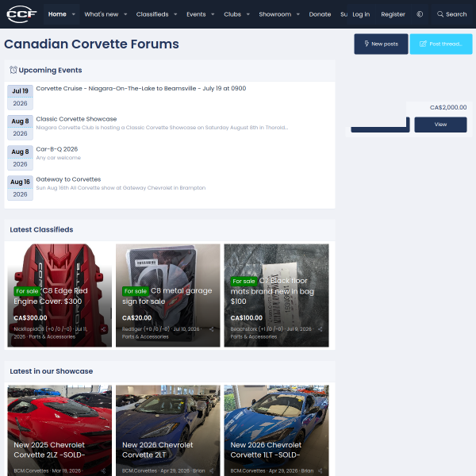Open the Gateway to Corvettes event
This screenshot has width=476, height=476.
[x=68, y=179]
